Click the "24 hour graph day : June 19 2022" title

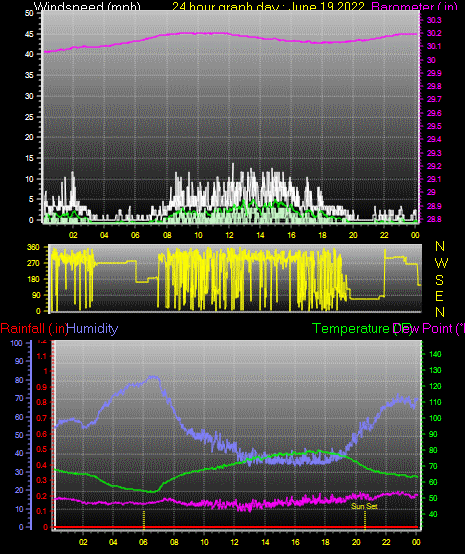[268, 6]
